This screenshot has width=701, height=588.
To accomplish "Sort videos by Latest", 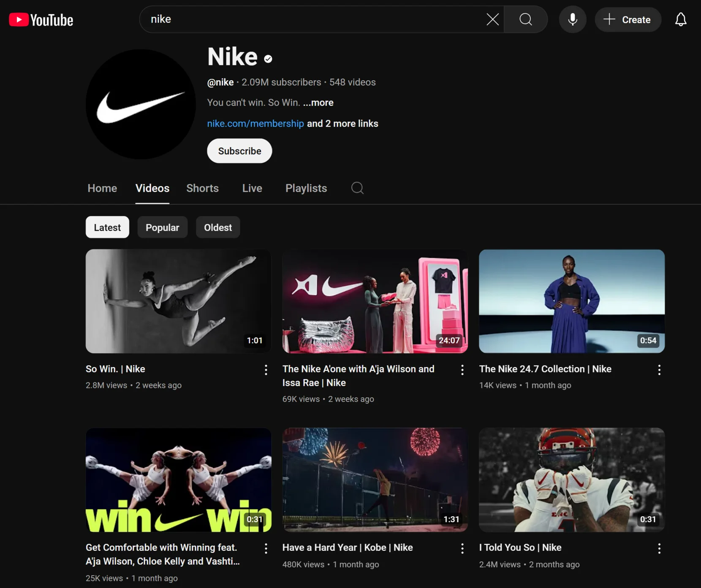I will coord(107,228).
